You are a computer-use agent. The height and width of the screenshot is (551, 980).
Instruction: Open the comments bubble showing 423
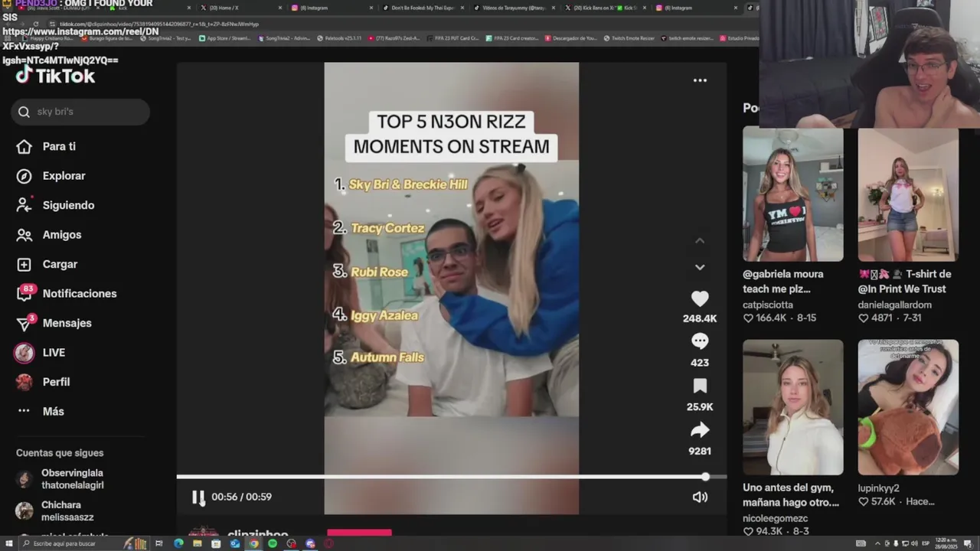pos(700,341)
